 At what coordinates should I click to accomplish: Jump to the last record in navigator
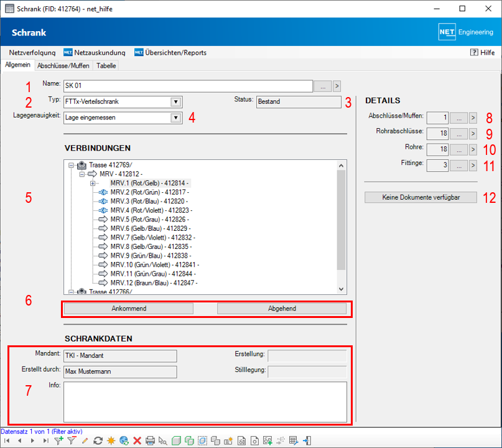tap(45, 441)
